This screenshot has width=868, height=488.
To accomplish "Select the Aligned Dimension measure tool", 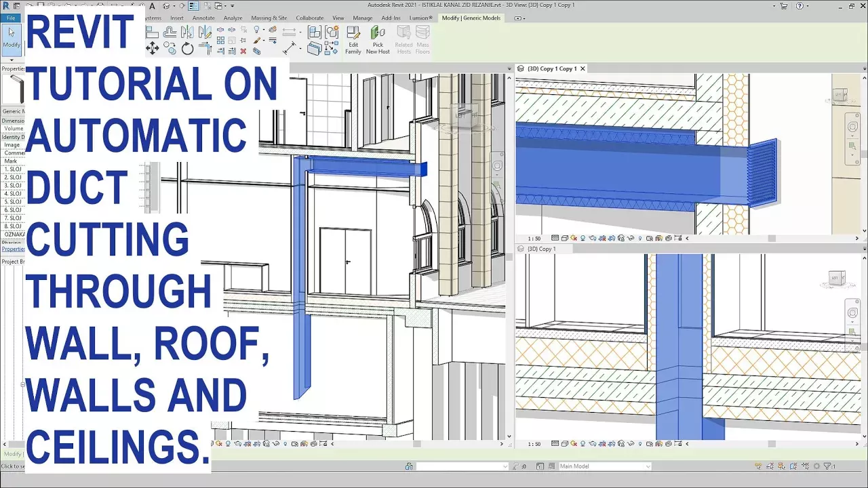I will coord(290,49).
